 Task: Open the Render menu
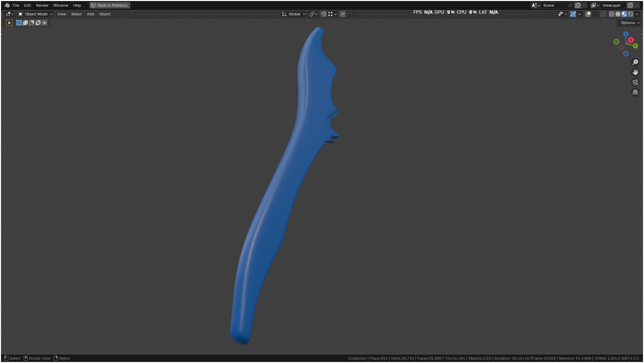point(42,5)
